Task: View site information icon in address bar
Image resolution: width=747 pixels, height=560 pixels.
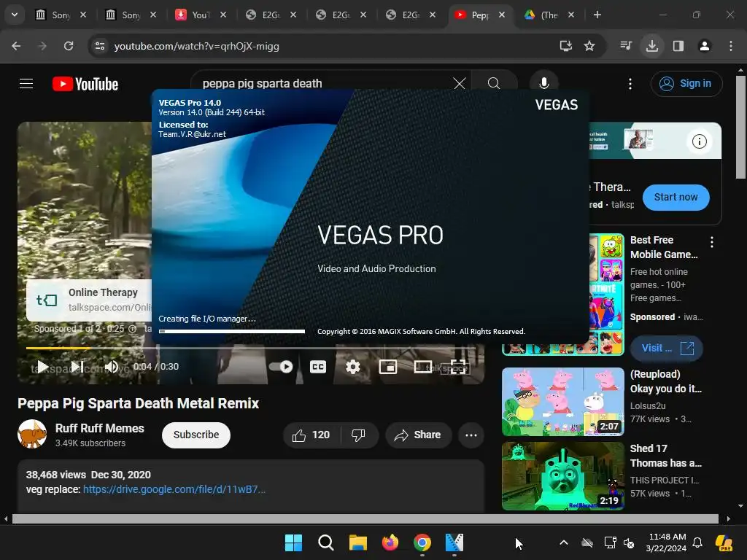Action: [x=100, y=46]
